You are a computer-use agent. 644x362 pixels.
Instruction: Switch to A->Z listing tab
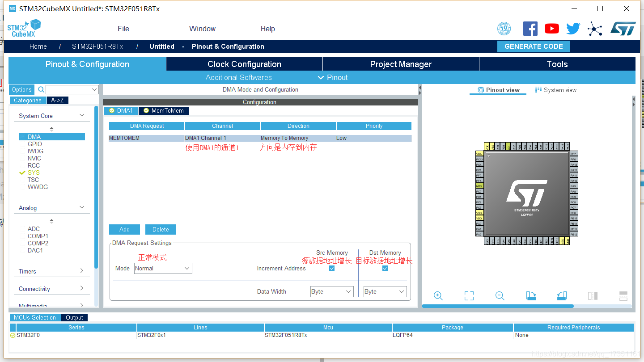coord(58,101)
